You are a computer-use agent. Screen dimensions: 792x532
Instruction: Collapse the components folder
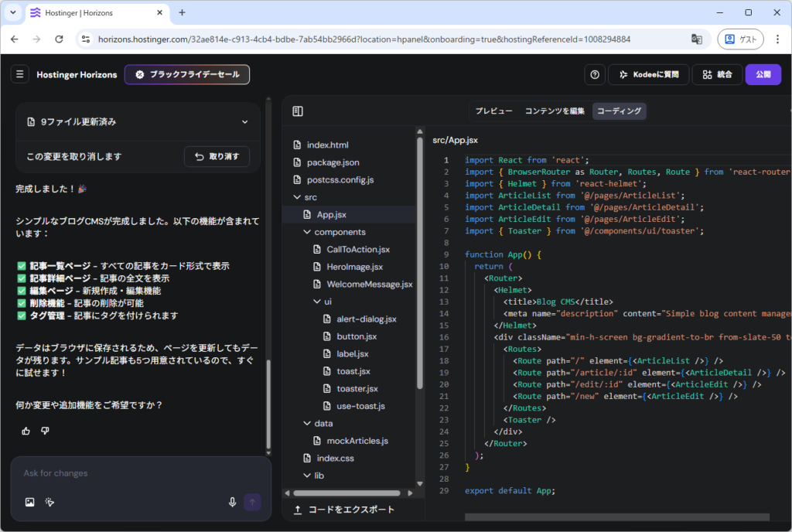pyautogui.click(x=306, y=232)
